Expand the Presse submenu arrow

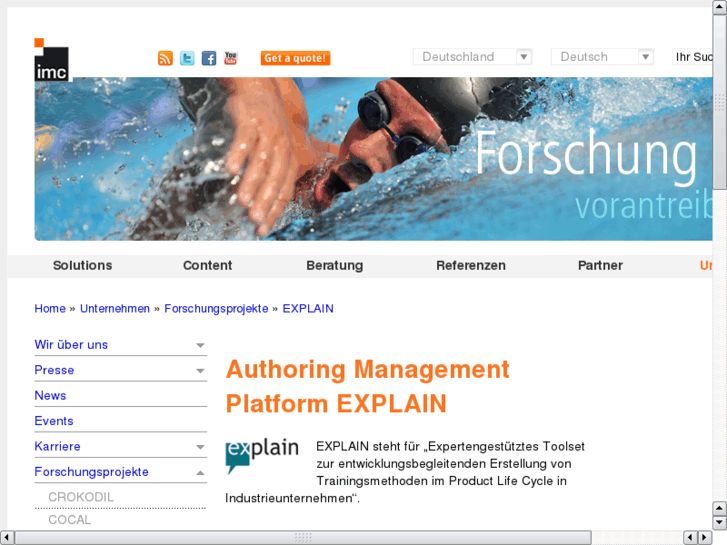point(200,371)
